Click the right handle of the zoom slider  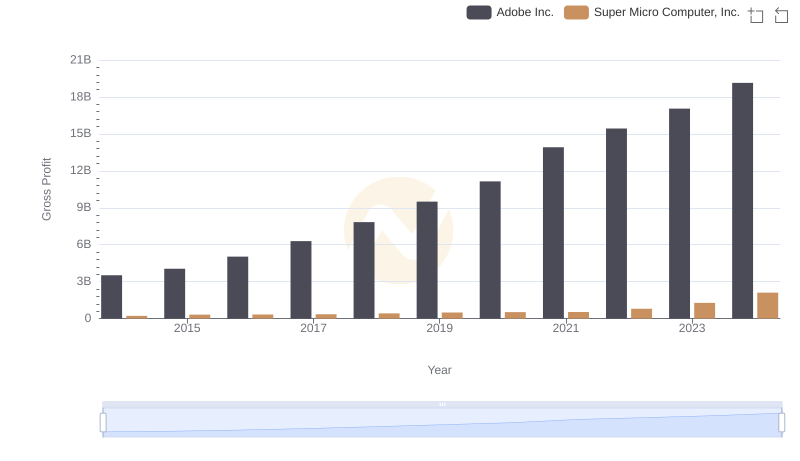point(781,423)
